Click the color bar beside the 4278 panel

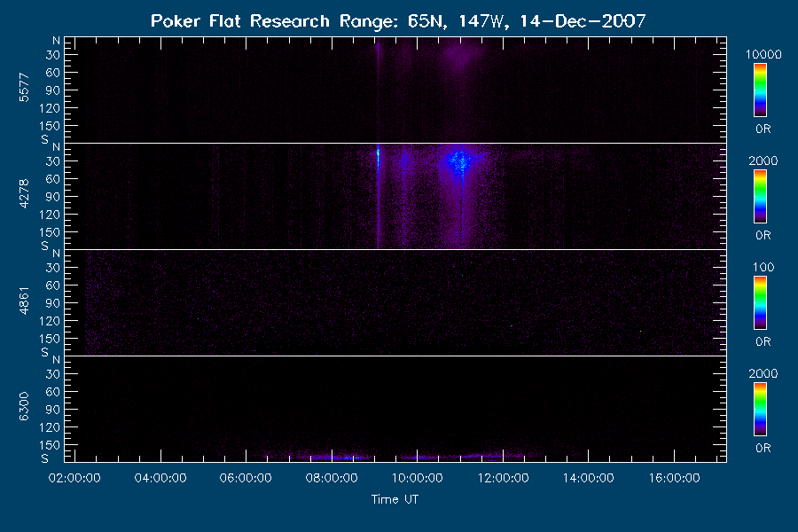(760, 197)
